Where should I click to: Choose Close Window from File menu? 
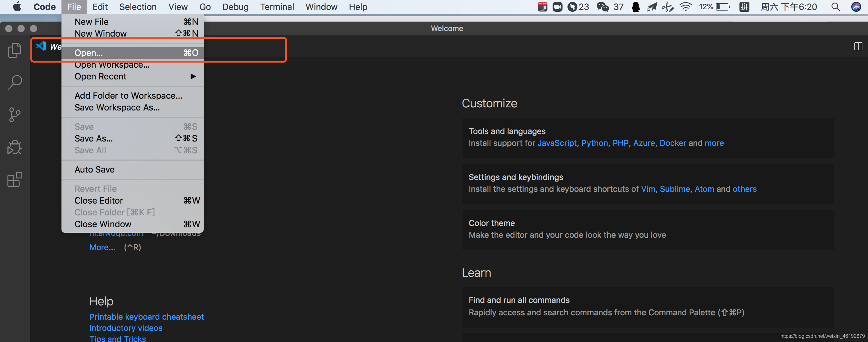tap(133, 224)
